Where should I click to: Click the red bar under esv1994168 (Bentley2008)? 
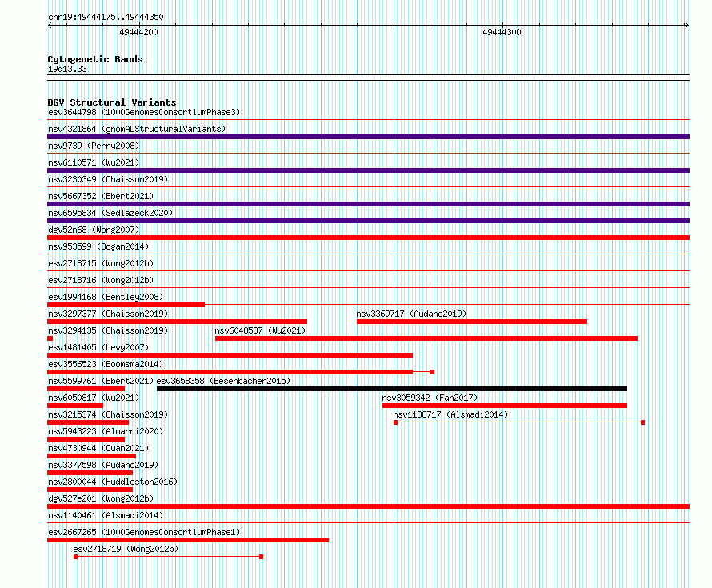pos(126,305)
